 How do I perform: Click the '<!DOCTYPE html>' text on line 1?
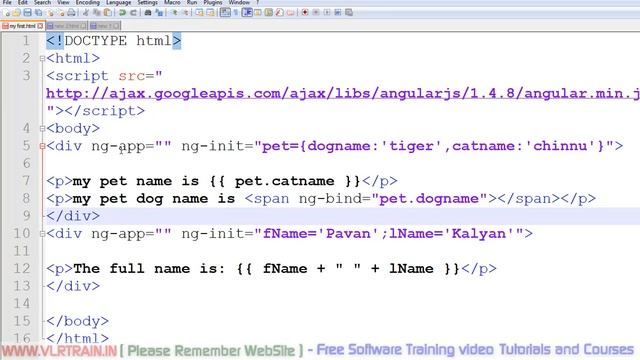[x=113, y=41]
